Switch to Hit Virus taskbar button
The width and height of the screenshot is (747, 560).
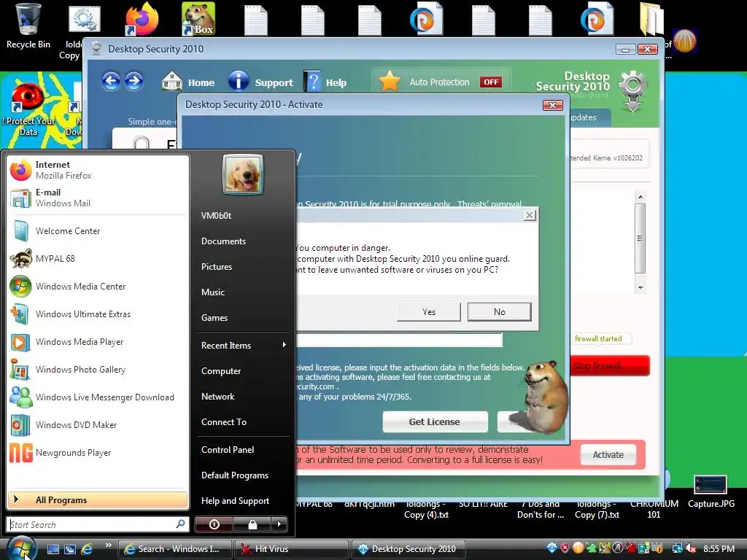[290, 549]
